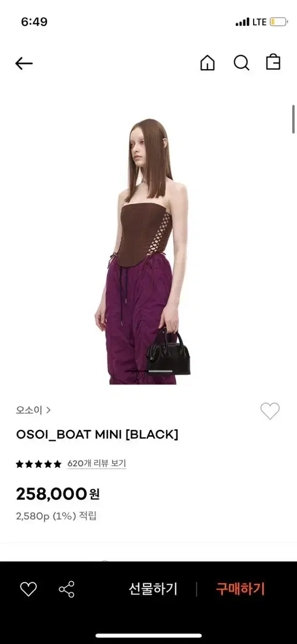The image size is (297, 644).
Task: Tap the image carousel progress indicator
Action: 148,371
